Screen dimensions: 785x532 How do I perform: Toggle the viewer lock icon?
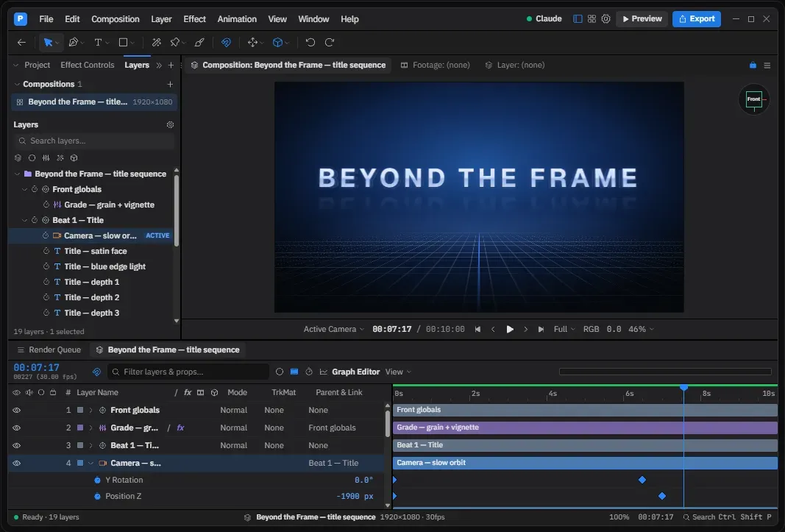(753, 65)
